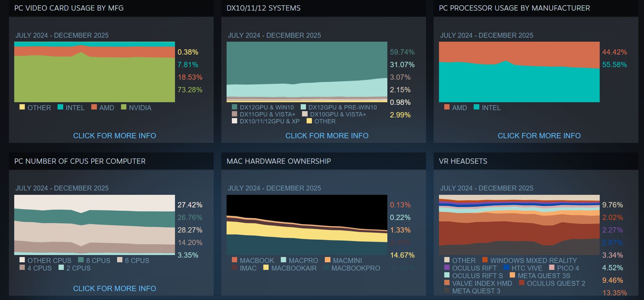The width and height of the screenshot is (644, 300).
Task: Click the VALVE INDEX HMD legend swatch
Action: click(x=447, y=283)
